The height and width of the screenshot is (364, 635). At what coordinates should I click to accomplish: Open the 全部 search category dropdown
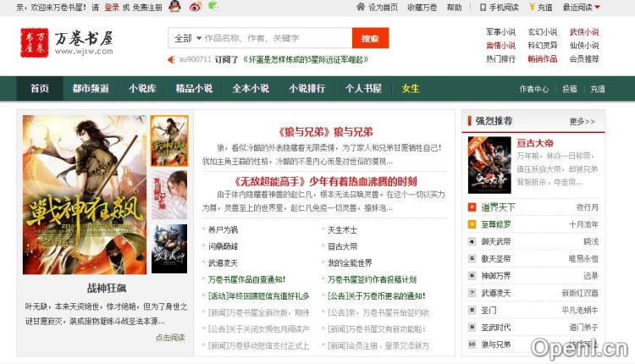point(187,38)
